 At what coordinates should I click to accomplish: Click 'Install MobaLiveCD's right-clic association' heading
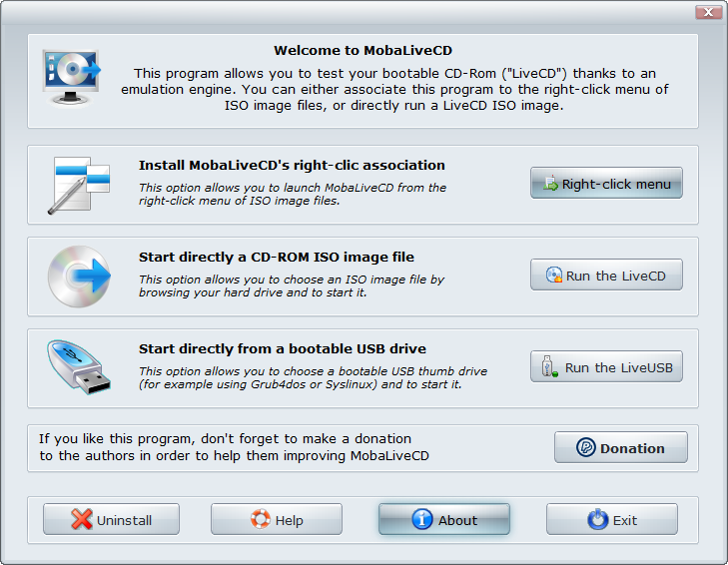pos(292,166)
